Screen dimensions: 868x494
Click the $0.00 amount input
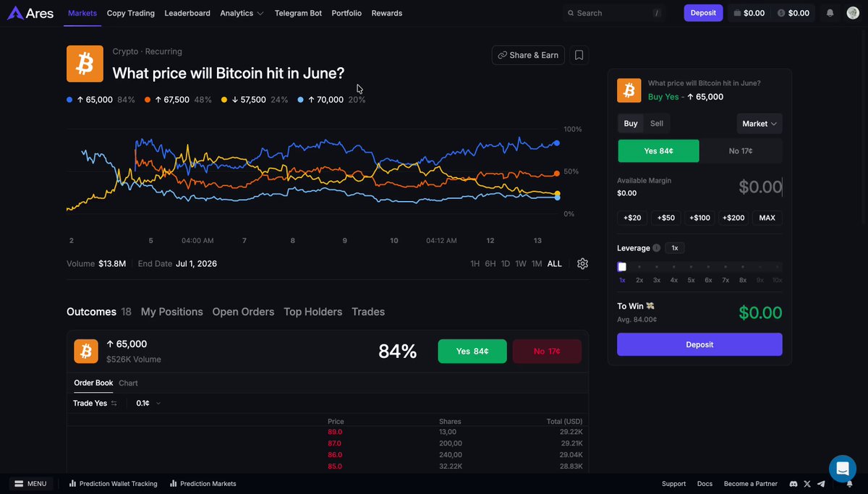(760, 187)
